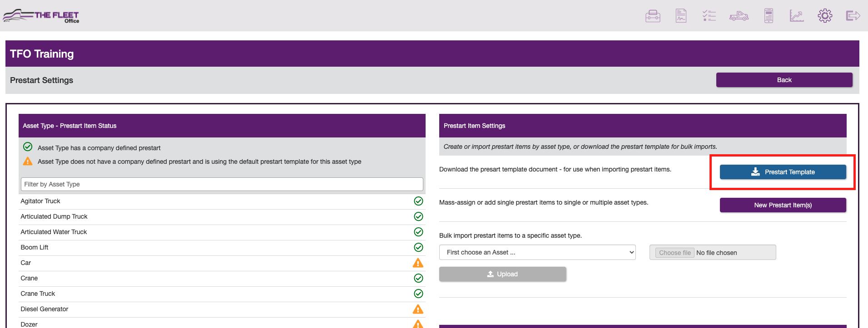868x328 pixels.
Task: Select the Articulated Water Truck row
Action: 222,232
